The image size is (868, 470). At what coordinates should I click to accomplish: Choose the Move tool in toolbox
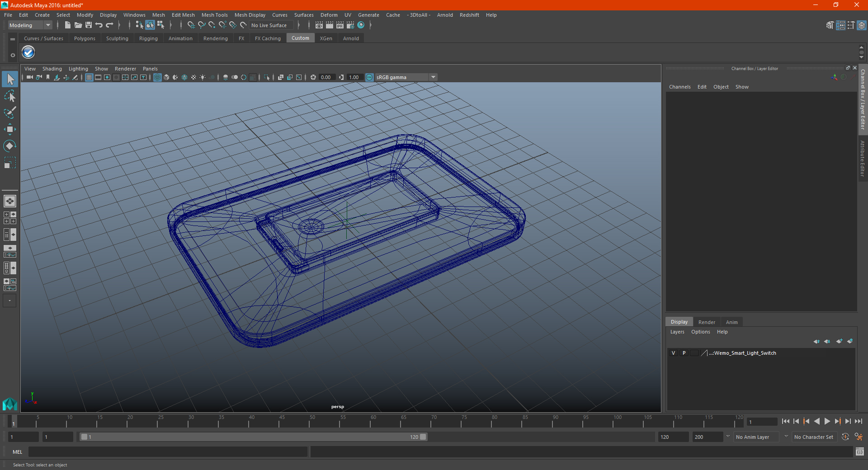10,129
